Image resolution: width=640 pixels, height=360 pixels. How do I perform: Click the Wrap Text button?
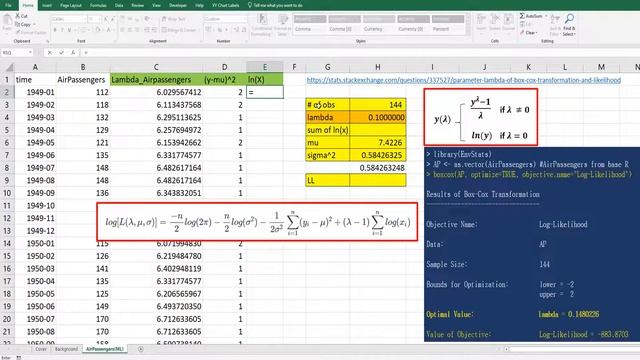tap(173, 19)
